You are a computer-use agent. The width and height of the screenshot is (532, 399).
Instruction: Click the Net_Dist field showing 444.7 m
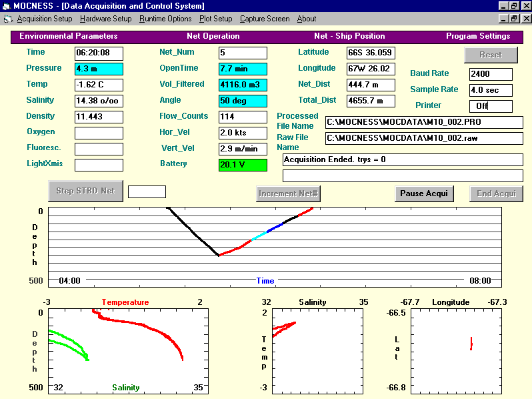[x=371, y=85]
